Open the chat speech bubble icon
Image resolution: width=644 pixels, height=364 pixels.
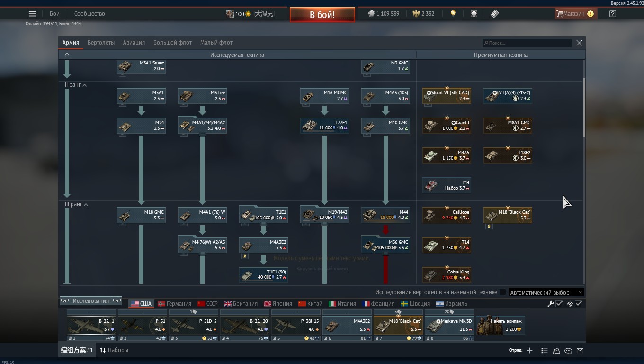click(568, 351)
